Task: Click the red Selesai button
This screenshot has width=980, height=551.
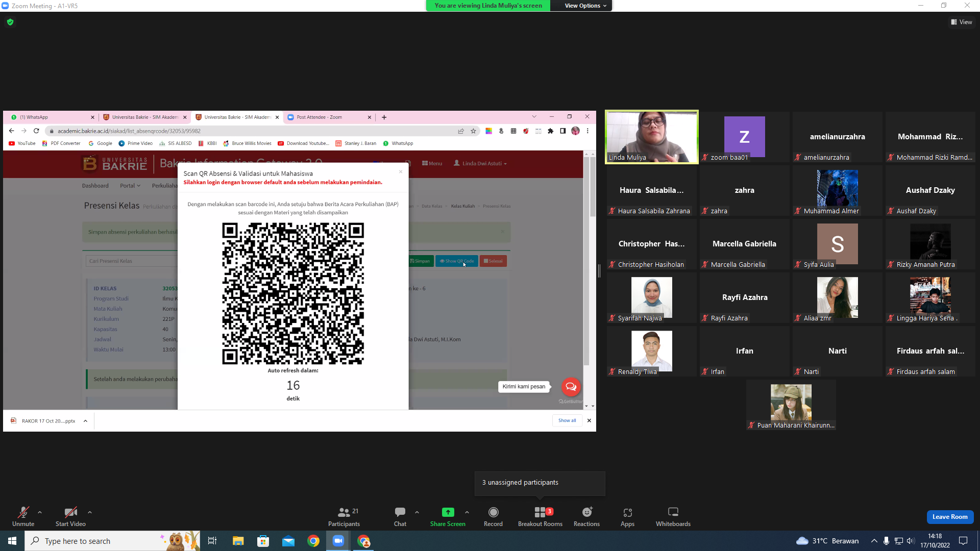Action: [493, 261]
